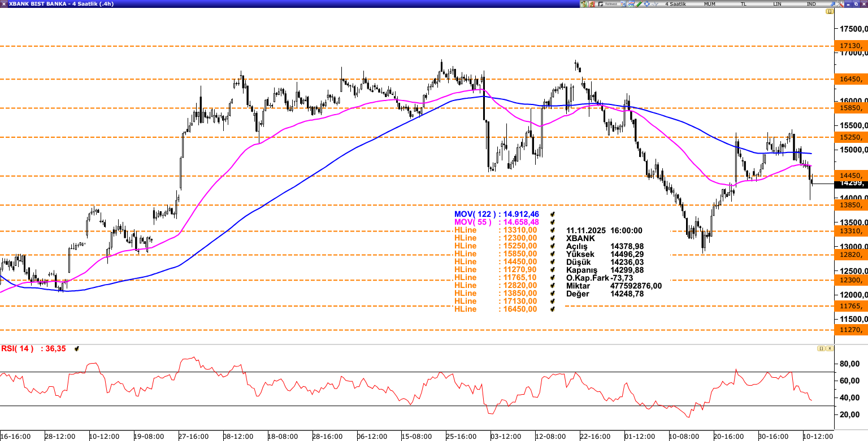This screenshot has width=868, height=441.
Task: Close the RSI panel with its x button
Action: tap(828, 348)
